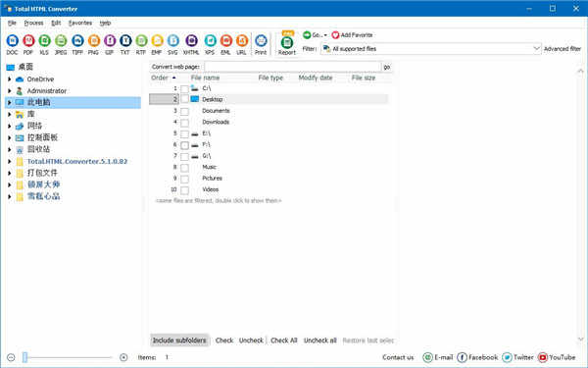
Task: Check the F:\ drive checkbox
Action: tap(184, 145)
